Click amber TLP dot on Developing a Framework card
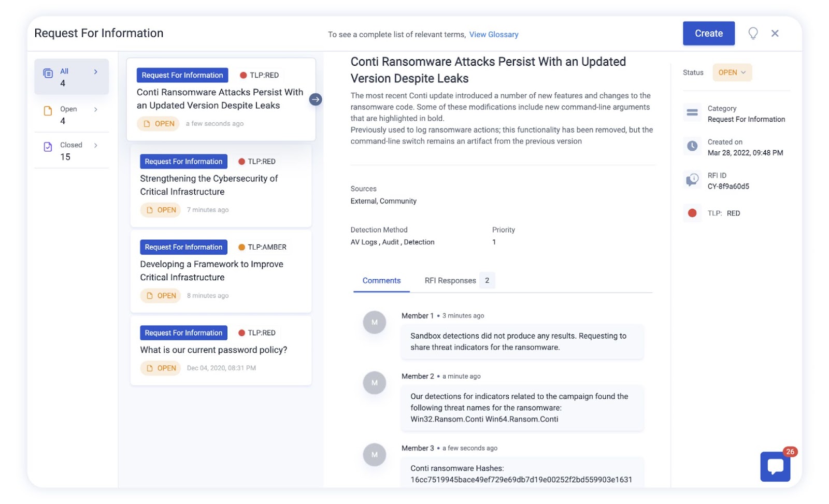Image resolution: width=829 pixels, height=504 pixels. coord(241,247)
